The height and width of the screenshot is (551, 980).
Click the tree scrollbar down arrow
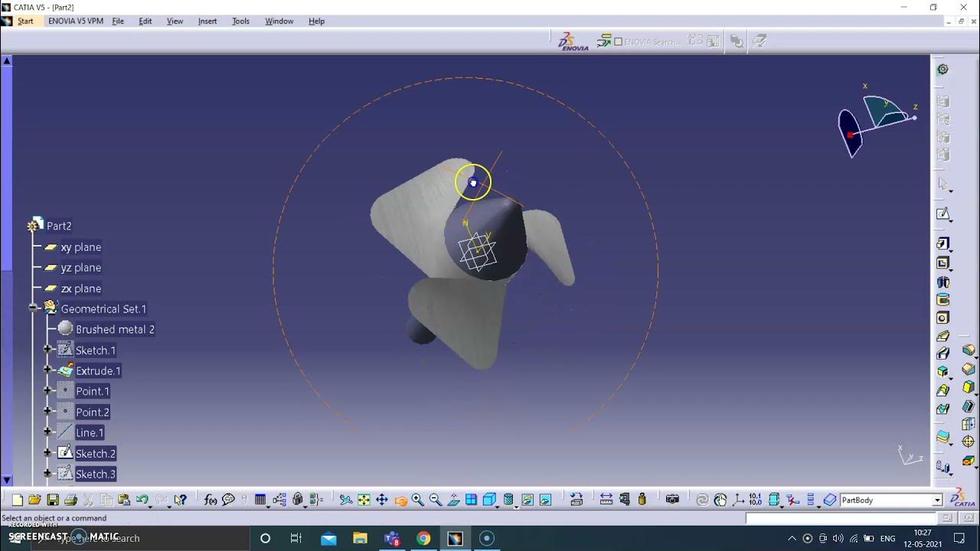pyautogui.click(x=7, y=480)
